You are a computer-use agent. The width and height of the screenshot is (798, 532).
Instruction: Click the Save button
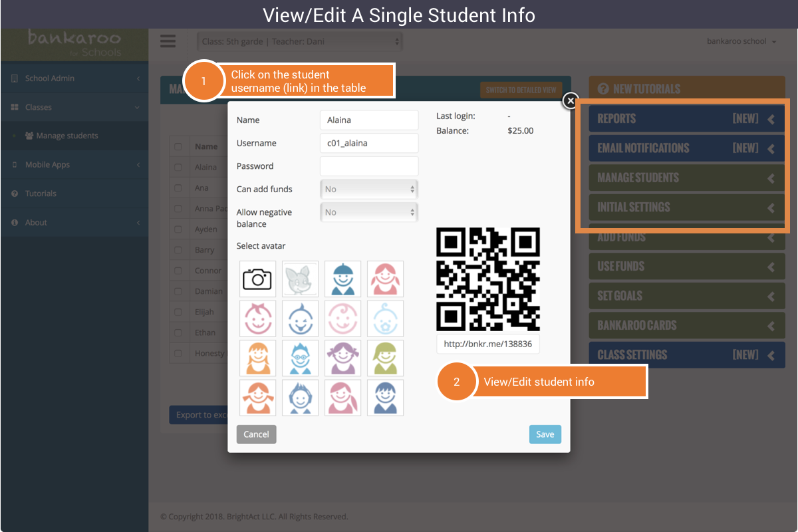click(x=545, y=434)
